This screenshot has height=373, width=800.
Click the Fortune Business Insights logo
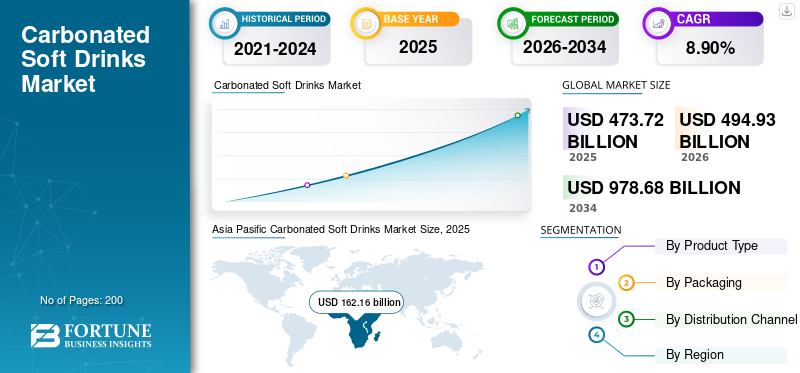coord(91,336)
